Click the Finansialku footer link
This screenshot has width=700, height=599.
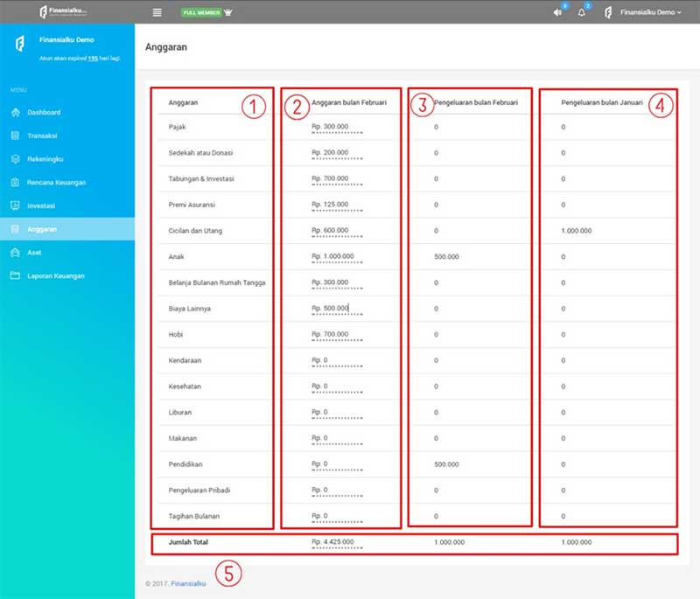(187, 583)
